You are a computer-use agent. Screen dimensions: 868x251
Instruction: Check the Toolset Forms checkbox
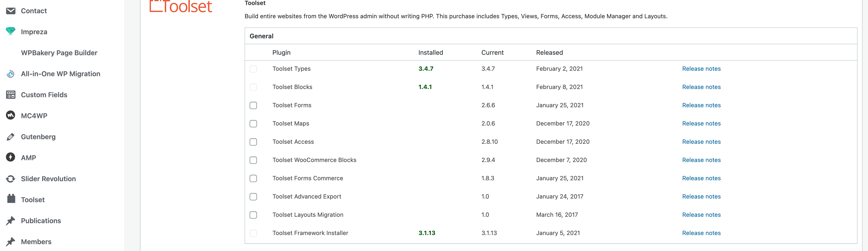point(253,105)
